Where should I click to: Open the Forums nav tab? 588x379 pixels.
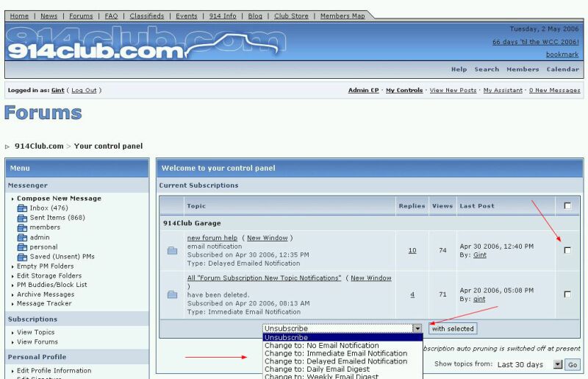coord(81,15)
